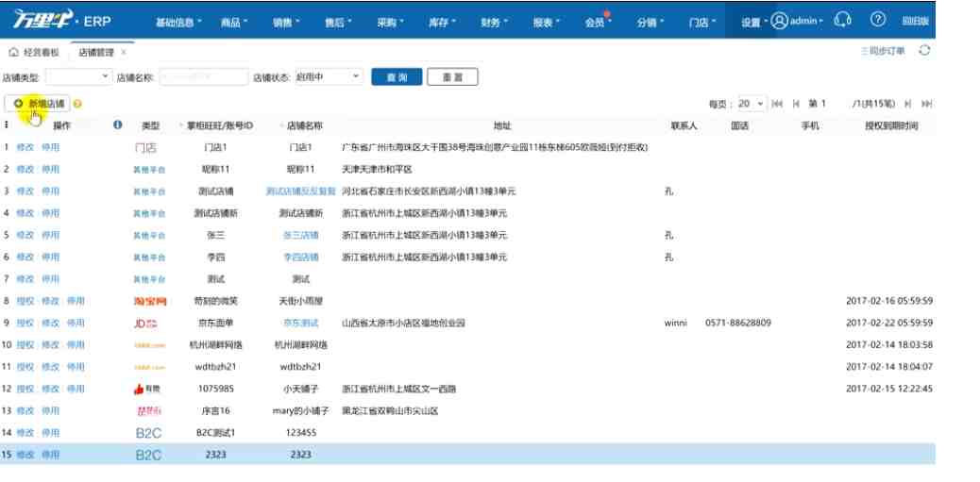The height and width of the screenshot is (482, 980).
Task: Click the JD logo in row 9
Action: point(145,324)
